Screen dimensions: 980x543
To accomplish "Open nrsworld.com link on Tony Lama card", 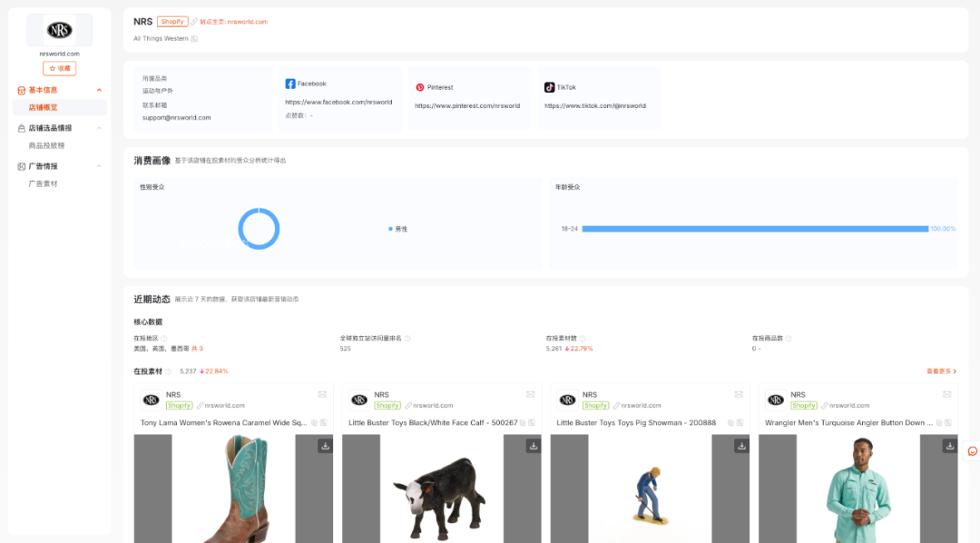I will click(x=224, y=406).
